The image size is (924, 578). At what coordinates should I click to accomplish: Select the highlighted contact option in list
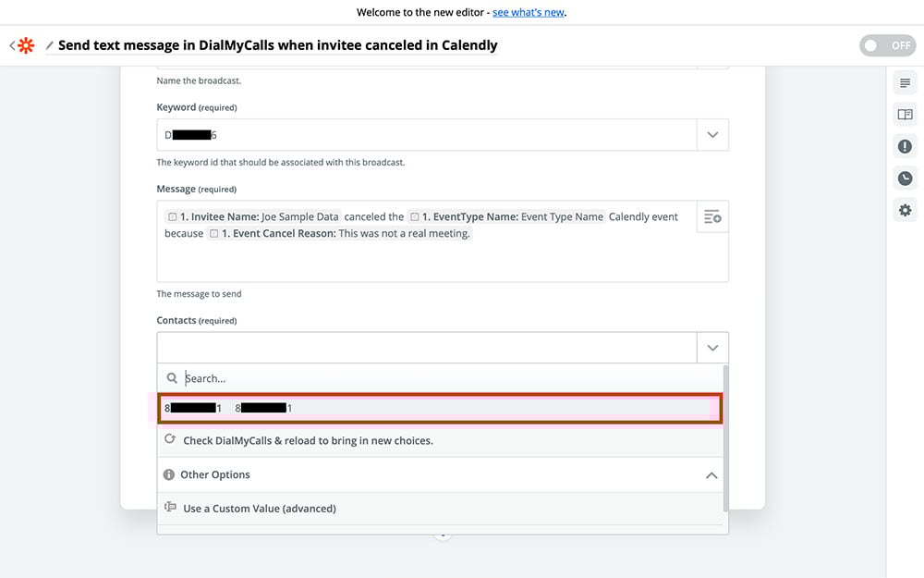tap(440, 408)
